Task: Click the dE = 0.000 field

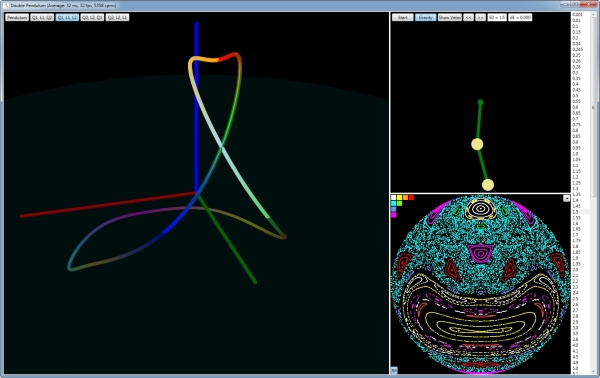Action: pyautogui.click(x=520, y=17)
